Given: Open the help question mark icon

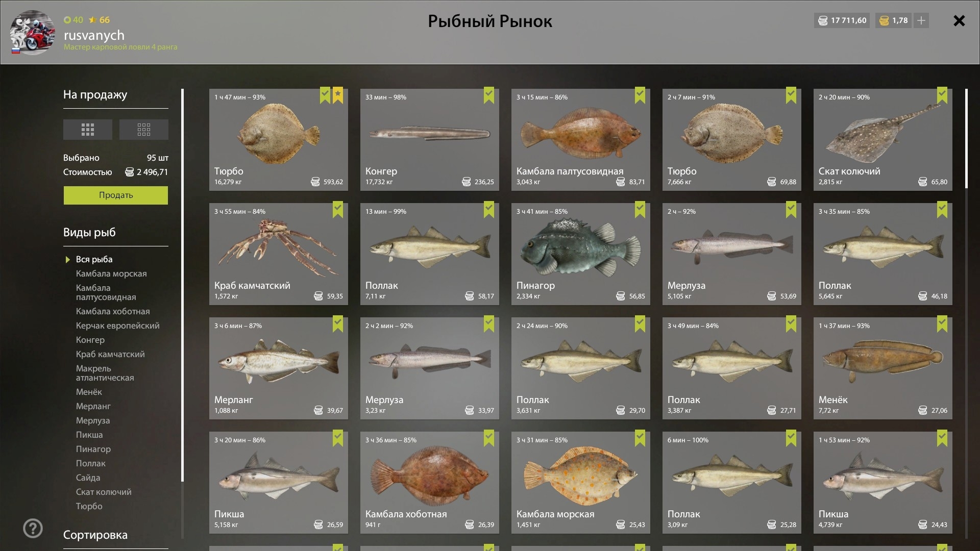Looking at the screenshot, I should (33, 529).
